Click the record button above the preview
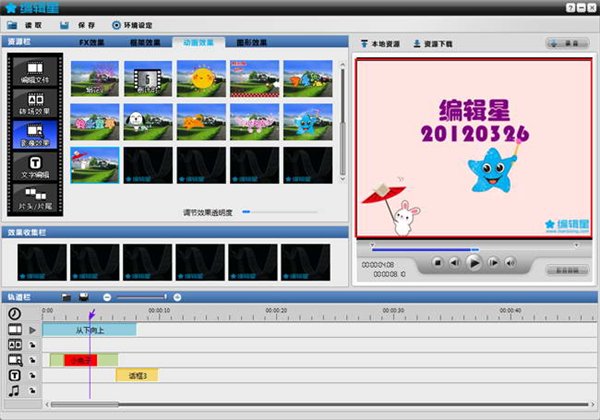 [567, 44]
